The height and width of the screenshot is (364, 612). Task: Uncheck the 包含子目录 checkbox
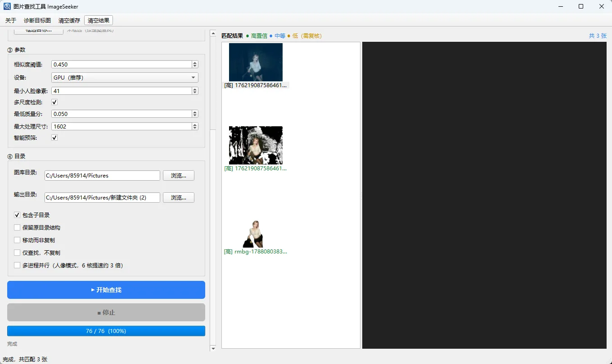pyautogui.click(x=17, y=215)
